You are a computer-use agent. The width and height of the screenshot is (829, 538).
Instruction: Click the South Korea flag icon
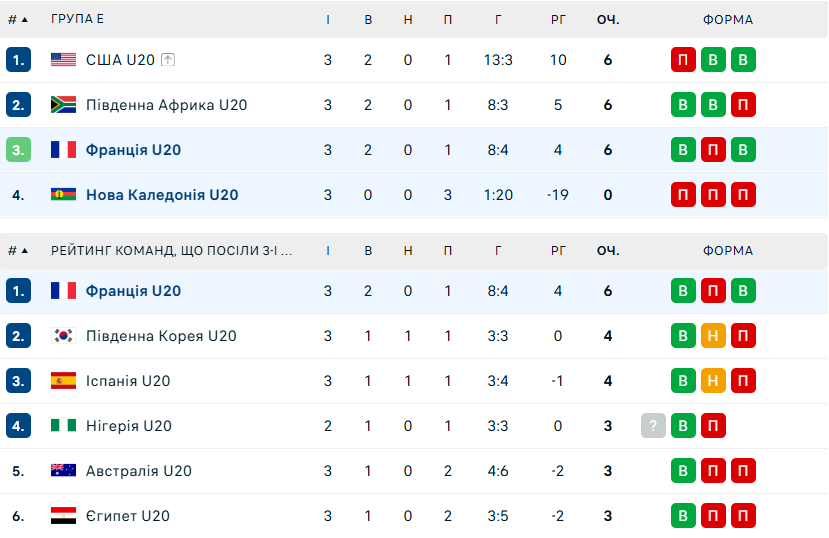64,336
